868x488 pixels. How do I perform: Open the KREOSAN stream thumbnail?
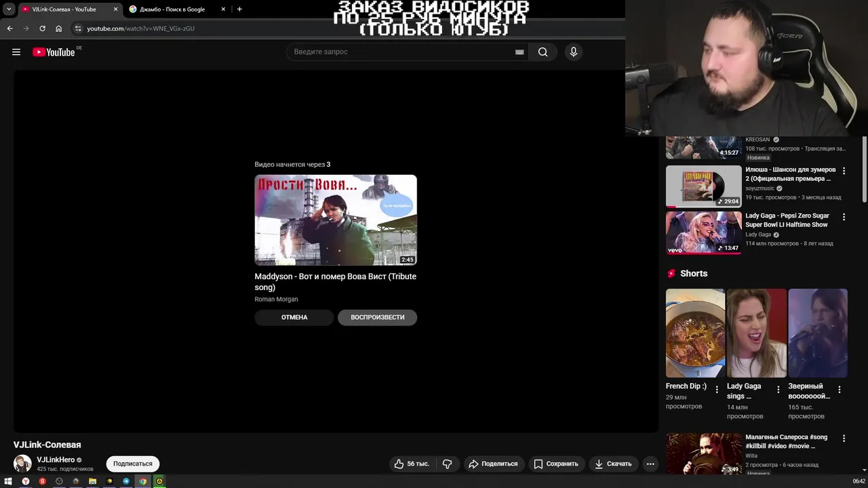point(703,147)
